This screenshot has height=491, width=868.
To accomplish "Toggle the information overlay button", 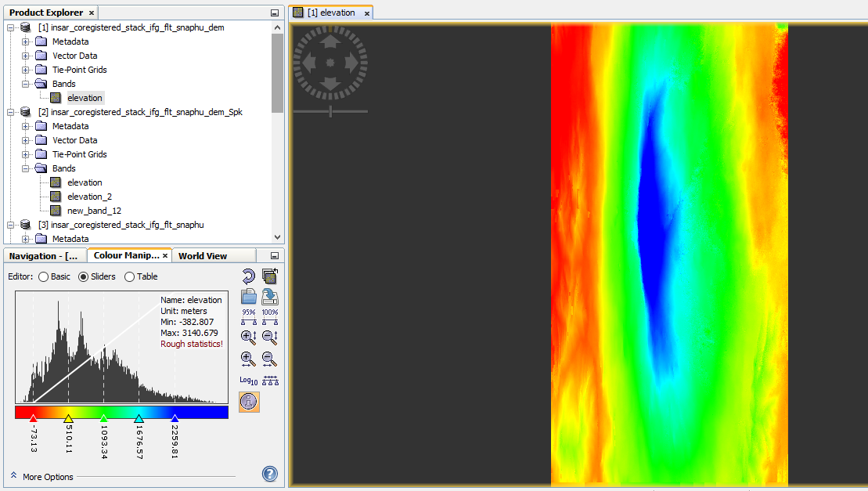I will (248, 402).
